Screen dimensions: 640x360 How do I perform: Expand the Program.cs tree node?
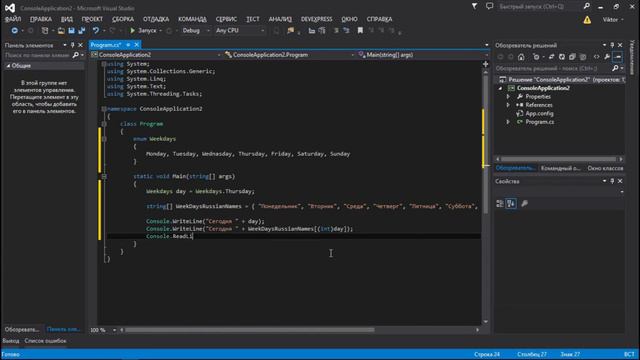508,122
